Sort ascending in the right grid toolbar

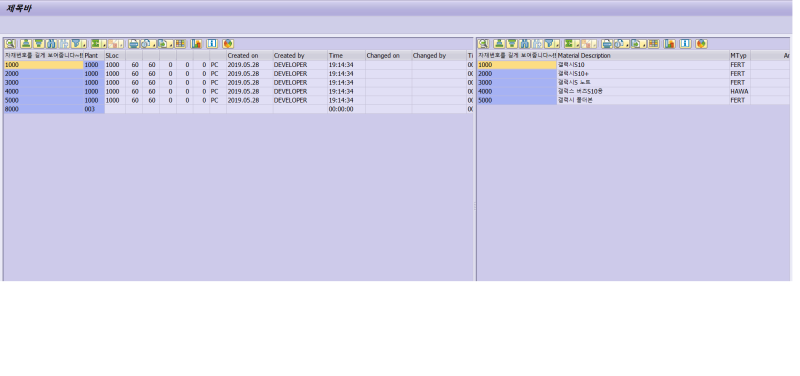pyautogui.click(x=499, y=44)
